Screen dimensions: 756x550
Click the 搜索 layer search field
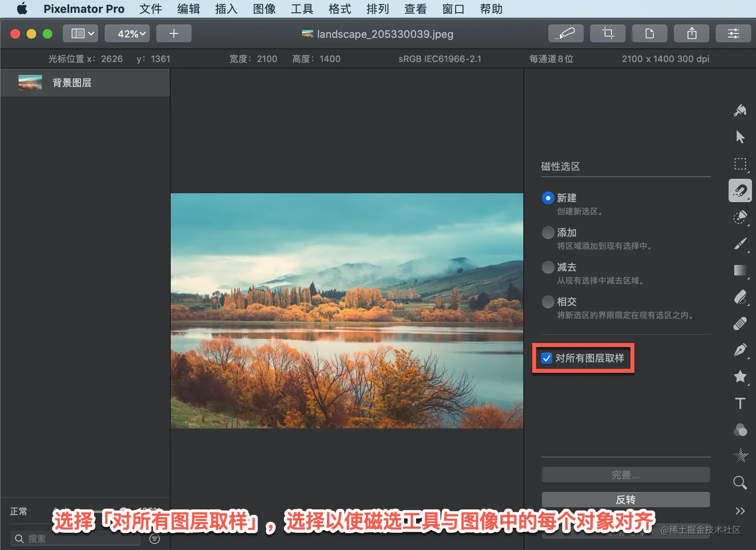(75, 538)
